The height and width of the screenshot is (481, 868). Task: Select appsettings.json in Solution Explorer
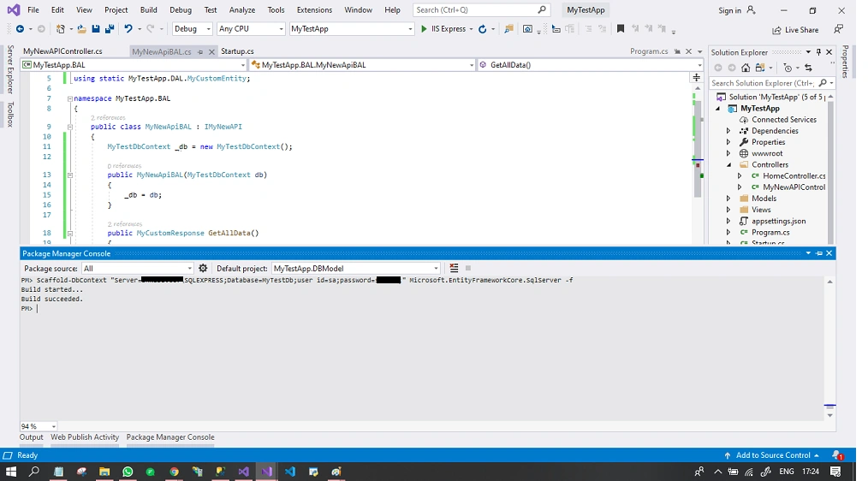point(778,221)
